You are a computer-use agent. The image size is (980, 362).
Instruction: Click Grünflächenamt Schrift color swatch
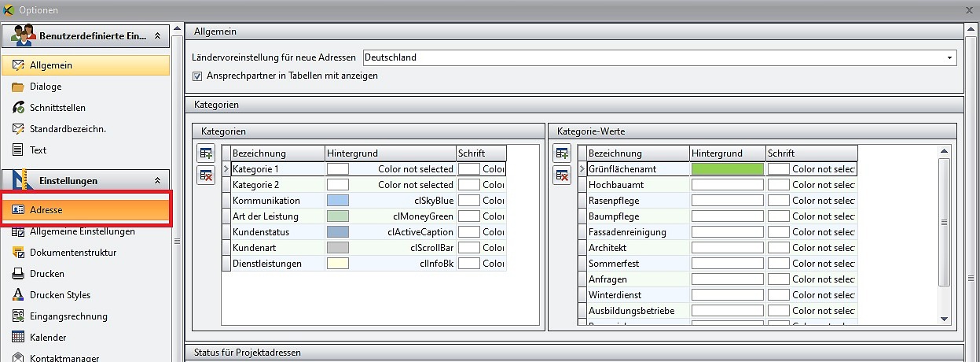pyautogui.click(x=779, y=169)
